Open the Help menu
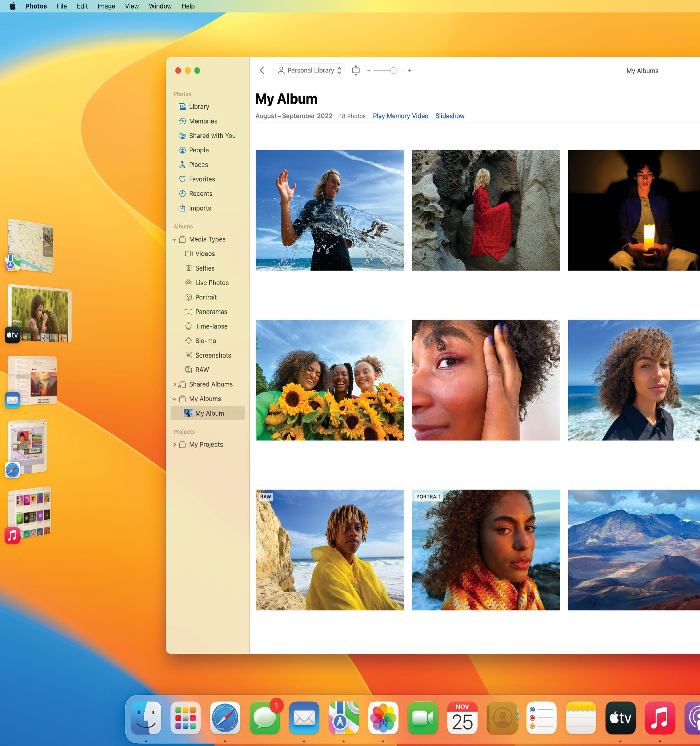This screenshot has height=746, width=700. tap(188, 6)
